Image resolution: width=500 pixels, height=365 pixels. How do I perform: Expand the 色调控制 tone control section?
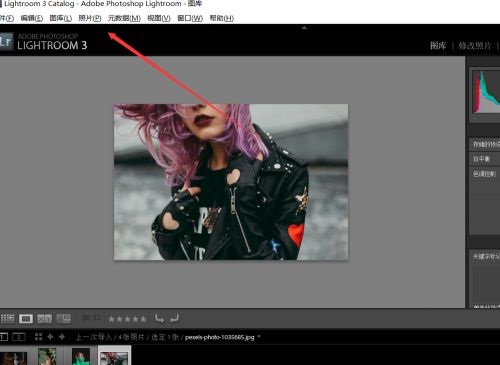click(x=485, y=174)
